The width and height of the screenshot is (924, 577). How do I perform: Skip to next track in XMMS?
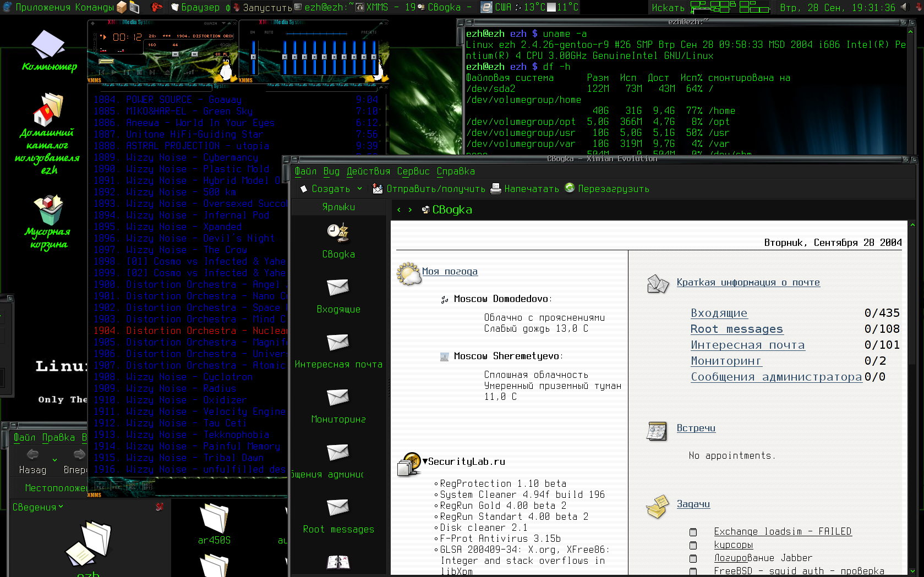(152, 72)
